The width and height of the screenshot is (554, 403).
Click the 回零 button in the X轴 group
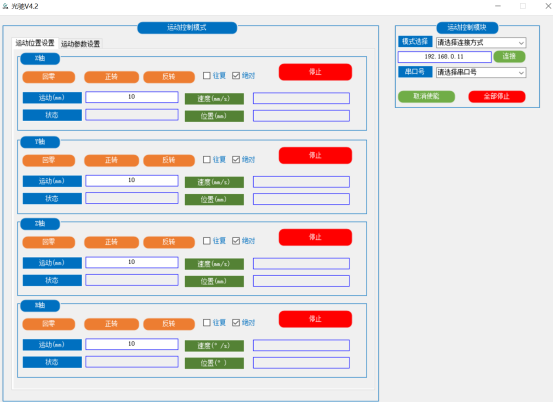(49, 77)
